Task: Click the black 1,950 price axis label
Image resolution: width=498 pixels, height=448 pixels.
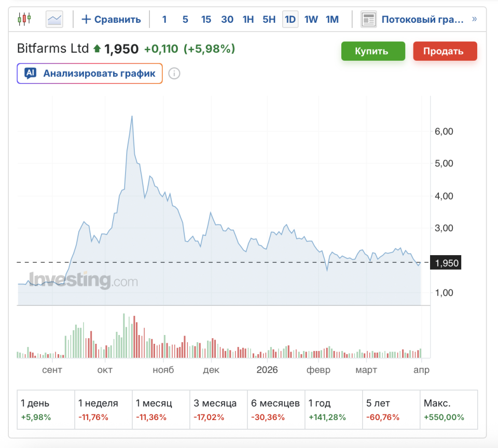Action: tap(445, 263)
